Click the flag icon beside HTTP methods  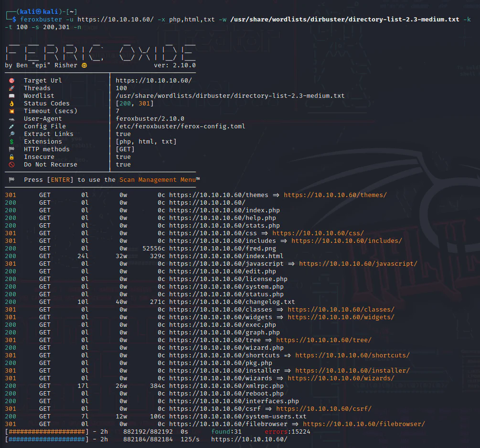(11, 149)
